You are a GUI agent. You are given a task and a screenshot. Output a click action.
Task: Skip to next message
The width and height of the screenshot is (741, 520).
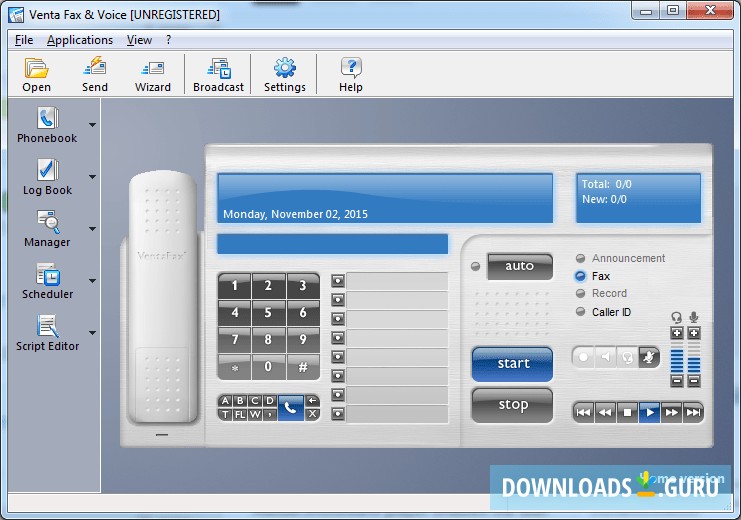(693, 413)
